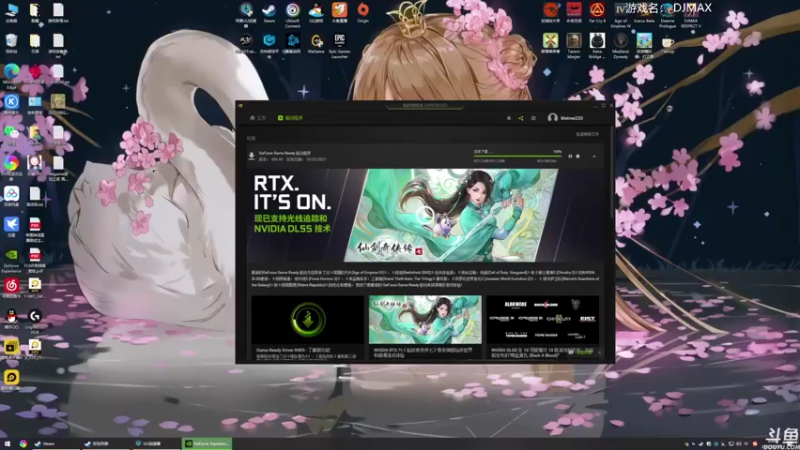
Task: Click the RTX It's On banner
Action: (425, 215)
